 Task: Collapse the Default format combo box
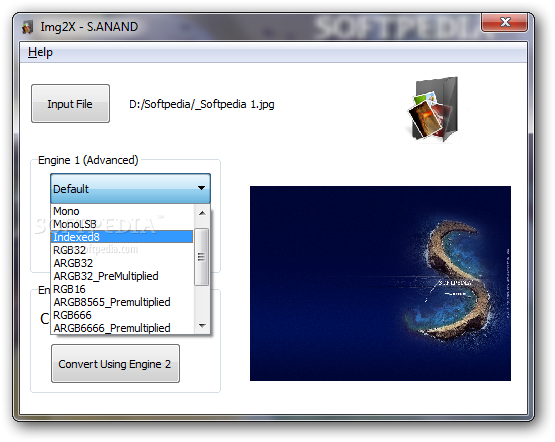point(130,188)
